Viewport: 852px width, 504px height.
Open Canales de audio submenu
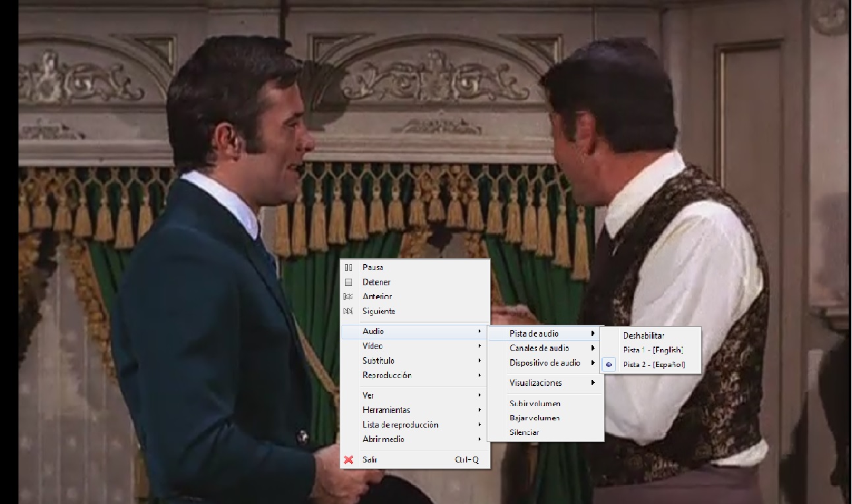click(x=545, y=348)
